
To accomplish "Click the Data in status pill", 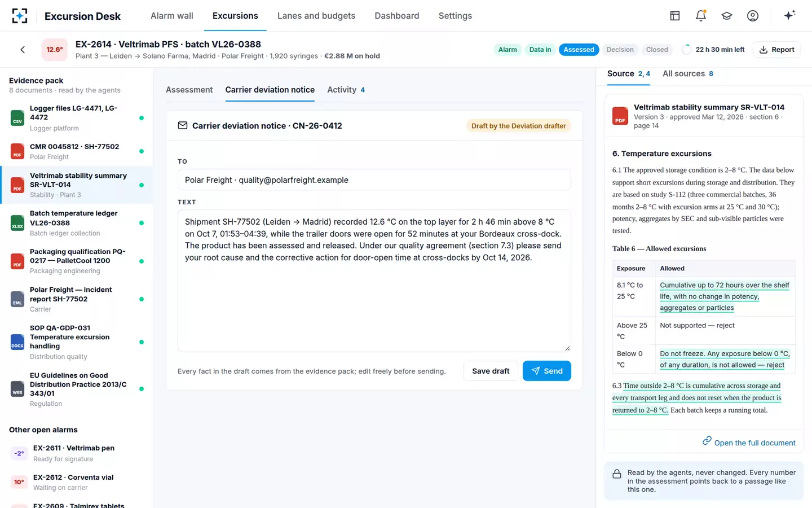I will click(540, 50).
